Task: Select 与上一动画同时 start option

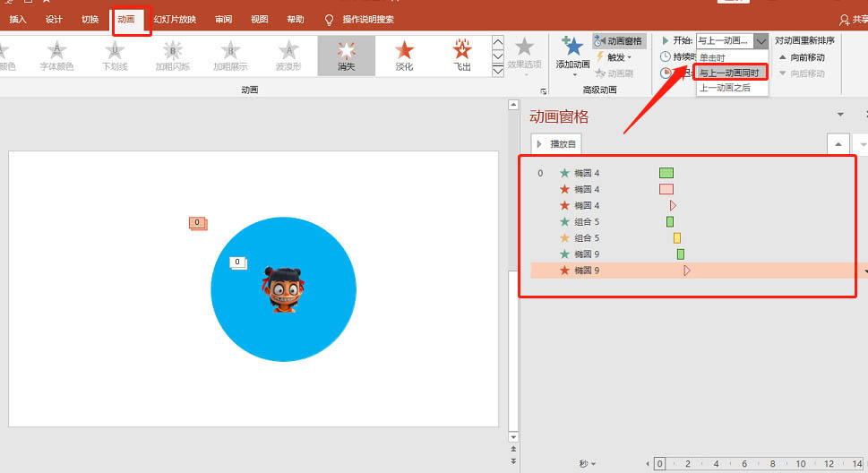Action: pos(731,73)
